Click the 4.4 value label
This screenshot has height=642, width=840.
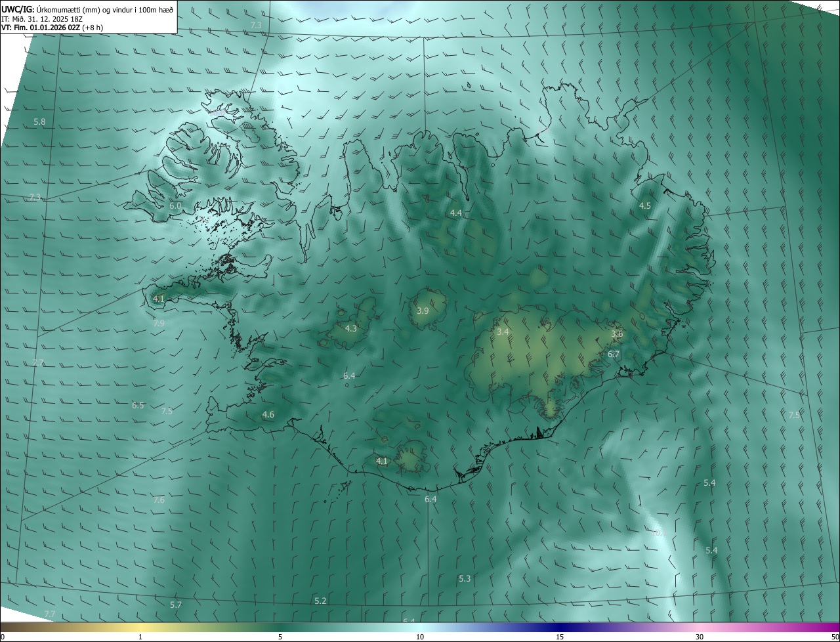coord(456,213)
